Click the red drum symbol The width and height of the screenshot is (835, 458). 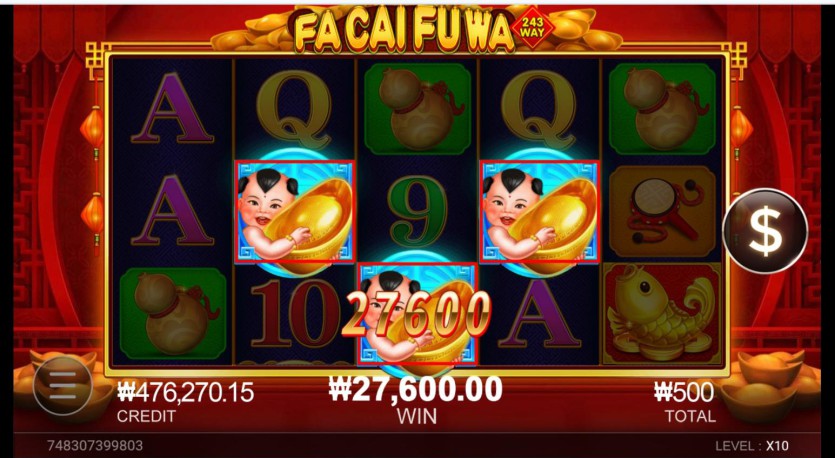662,212
